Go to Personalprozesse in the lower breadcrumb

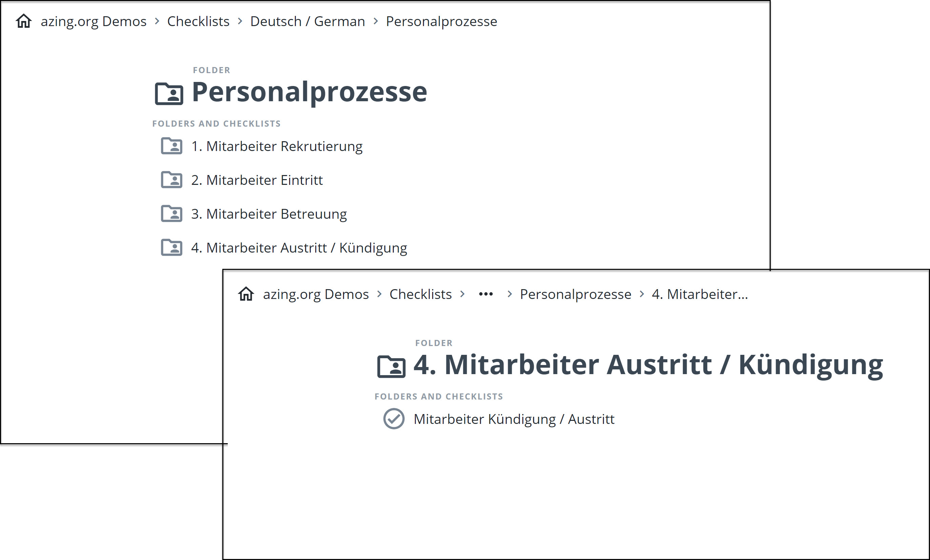575,294
